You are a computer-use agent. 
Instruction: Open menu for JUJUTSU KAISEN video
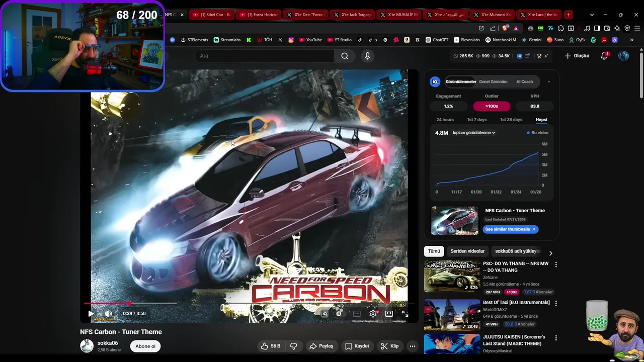point(556,338)
